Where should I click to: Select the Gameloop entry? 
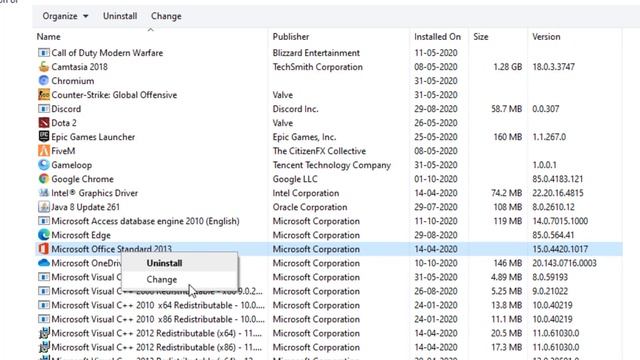[x=71, y=165]
